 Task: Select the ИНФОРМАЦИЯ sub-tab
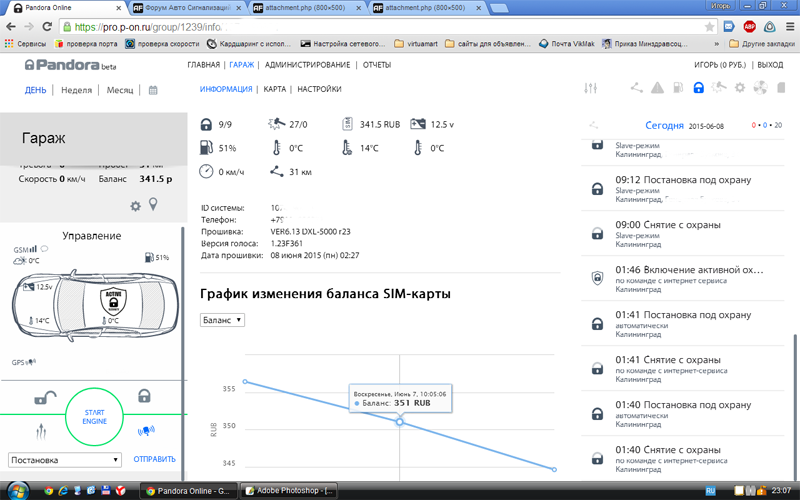(x=226, y=89)
